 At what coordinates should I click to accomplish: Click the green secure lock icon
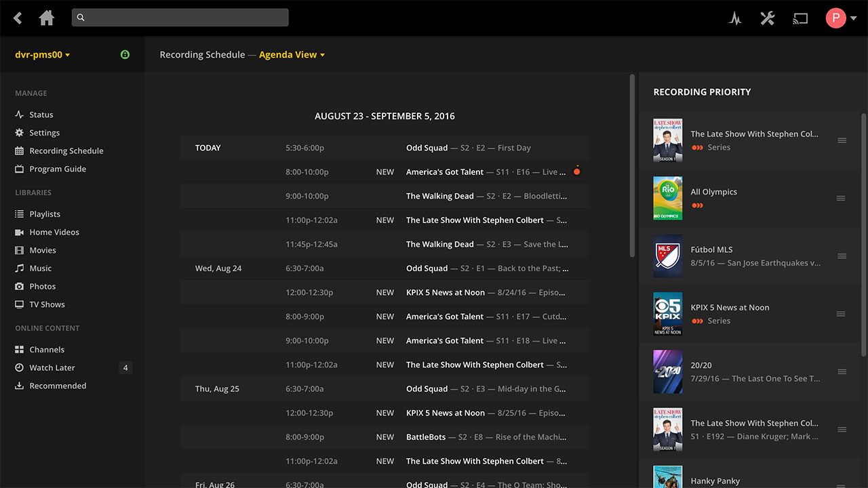[x=125, y=54]
